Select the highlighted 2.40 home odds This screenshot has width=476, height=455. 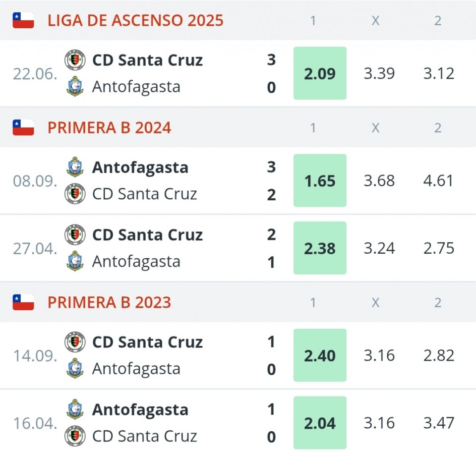click(x=320, y=355)
